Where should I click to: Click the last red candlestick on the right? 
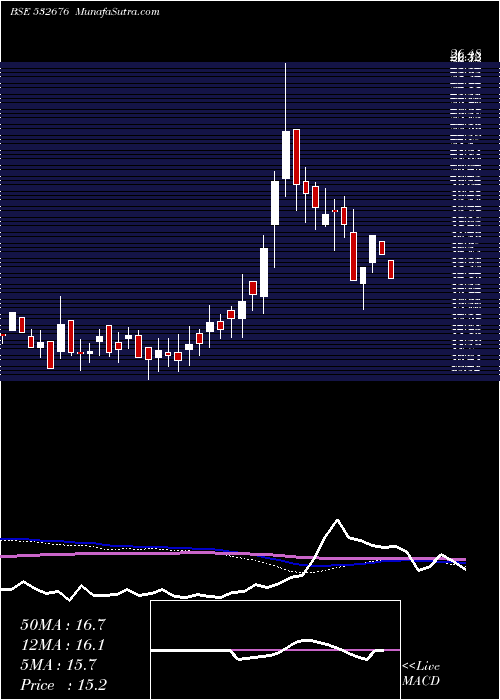pos(391,270)
